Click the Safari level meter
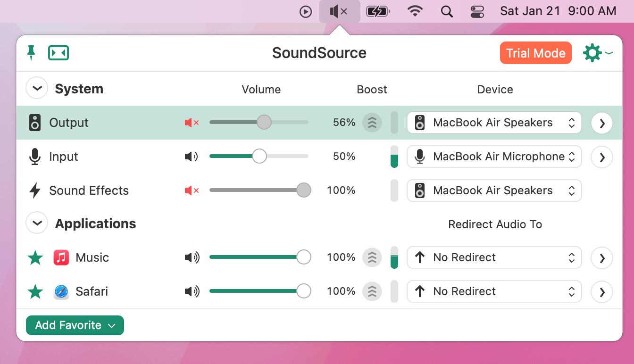 [x=394, y=291]
